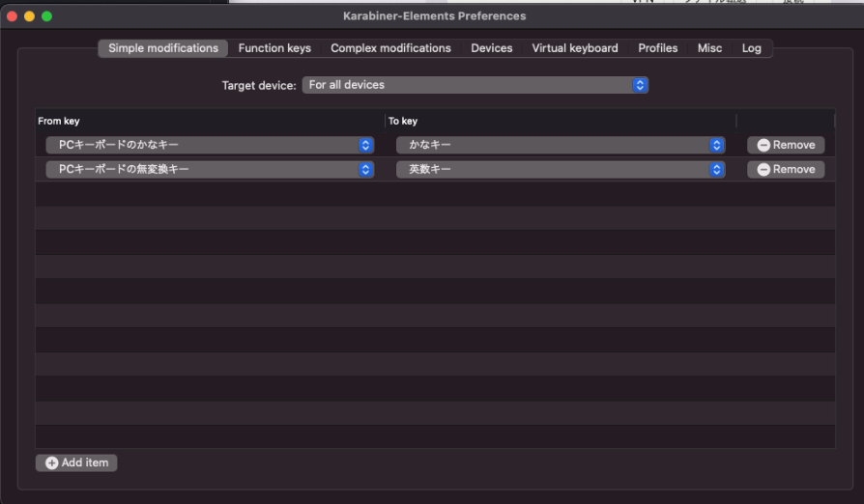This screenshot has width=864, height=504.
Task: Click the To key column header
Action: click(x=561, y=121)
